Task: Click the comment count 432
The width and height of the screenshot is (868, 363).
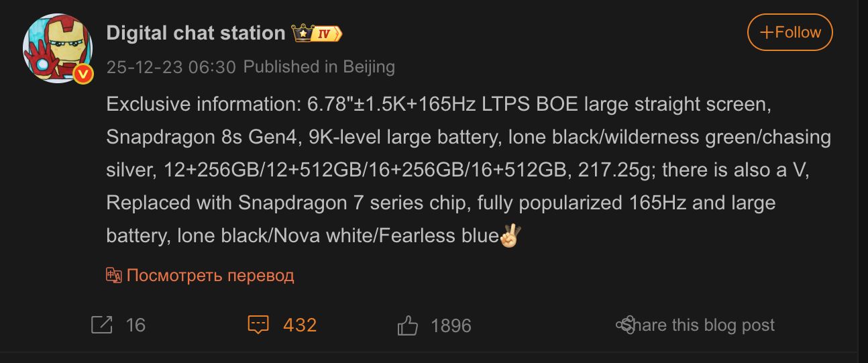Action: click(300, 325)
